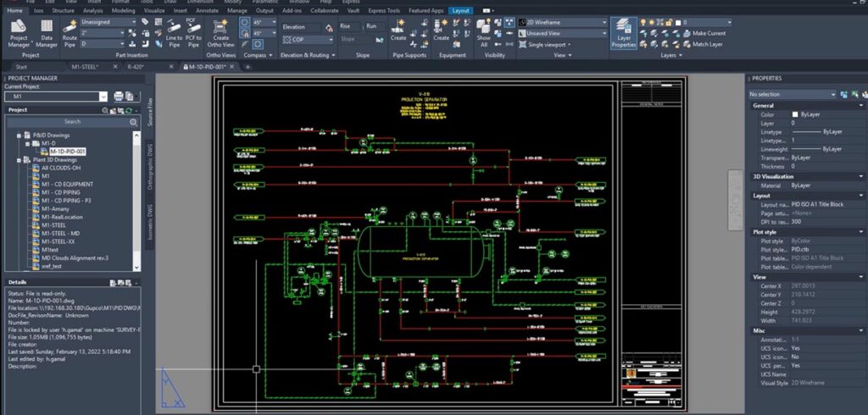This screenshot has width=868, height=415.
Task: Click the PCF to Pipe tool
Action: pyautogui.click(x=194, y=34)
